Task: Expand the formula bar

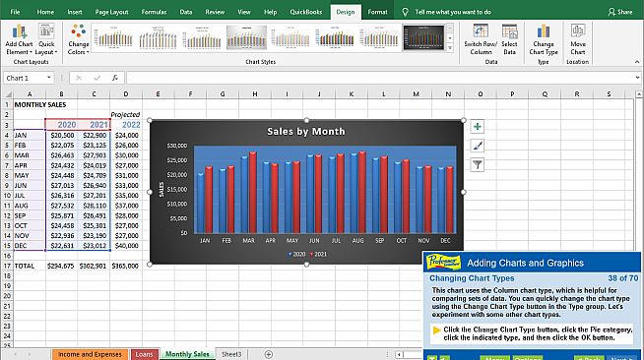Action: (637, 78)
